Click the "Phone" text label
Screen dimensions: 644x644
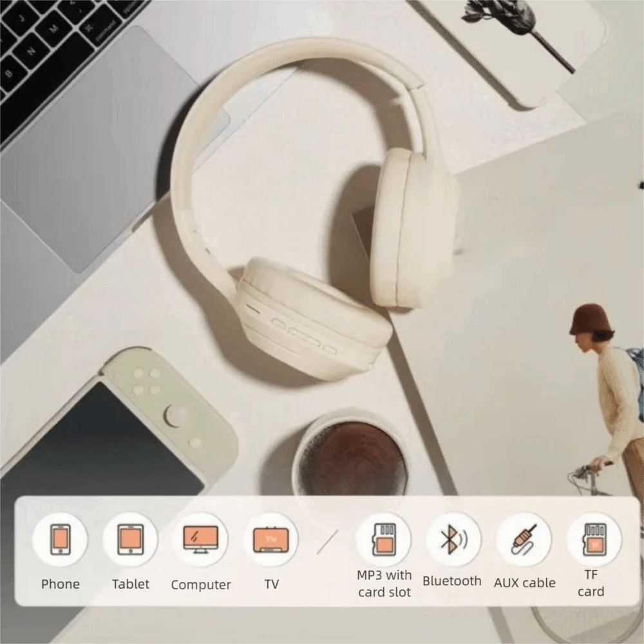click(x=61, y=584)
